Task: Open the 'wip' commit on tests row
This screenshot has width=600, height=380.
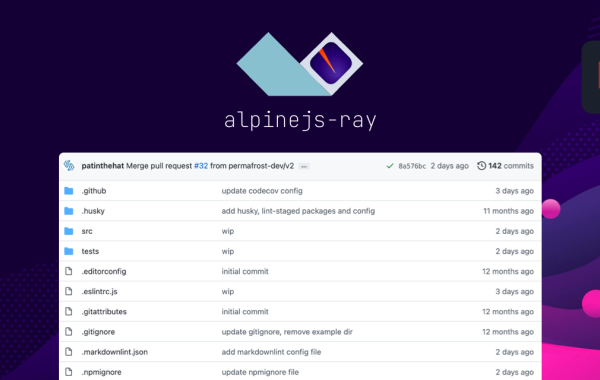Action: 228,251
